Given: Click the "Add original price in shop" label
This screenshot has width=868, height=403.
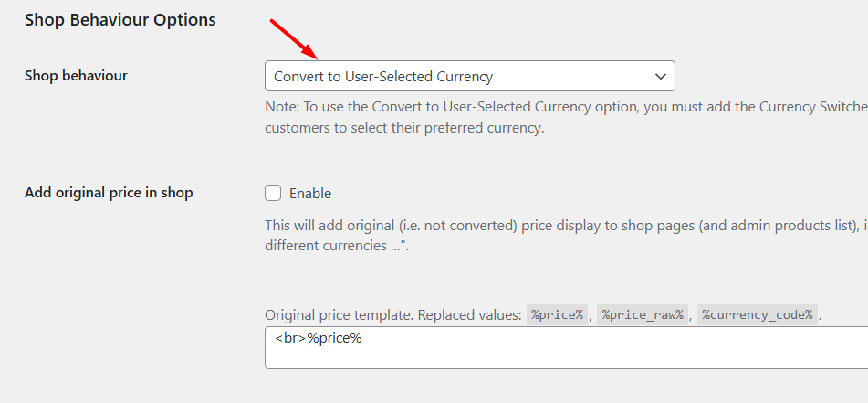Looking at the screenshot, I should pyautogui.click(x=109, y=193).
